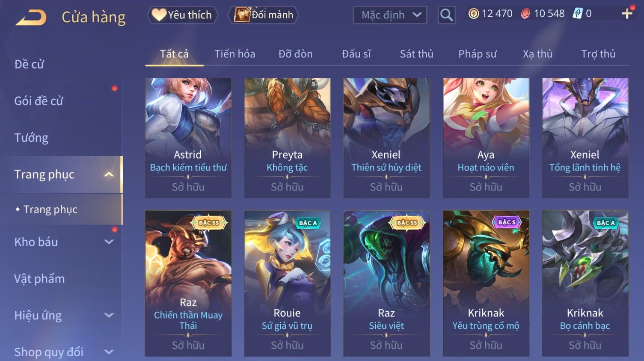Expand the Shop quy đổi section
The height and width of the screenshot is (361, 644).
pyautogui.click(x=109, y=352)
